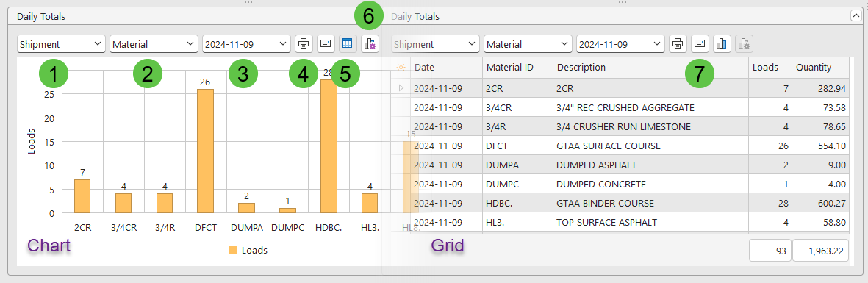Select the HDBC. Material ID cell
This screenshot has height=283, width=868.
(517, 204)
